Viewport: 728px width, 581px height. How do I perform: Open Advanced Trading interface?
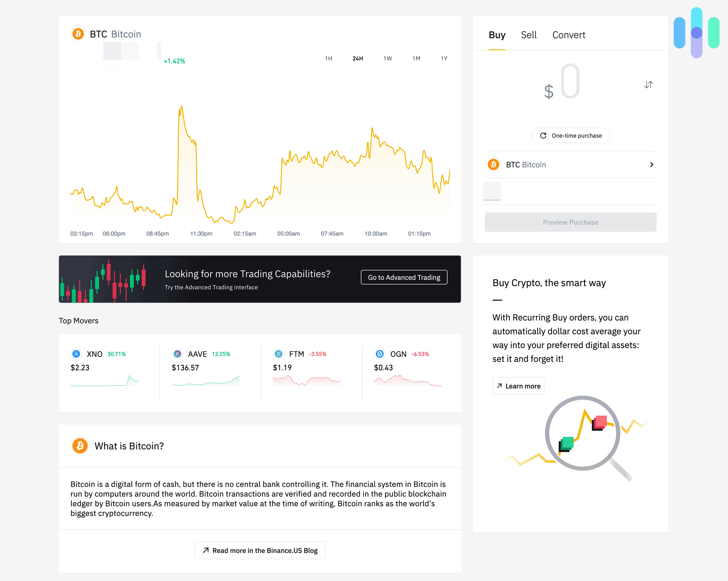tap(404, 277)
